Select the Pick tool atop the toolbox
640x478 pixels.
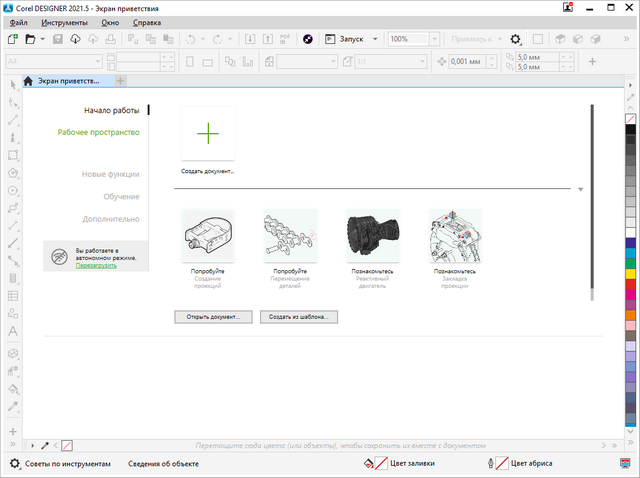(x=13, y=84)
